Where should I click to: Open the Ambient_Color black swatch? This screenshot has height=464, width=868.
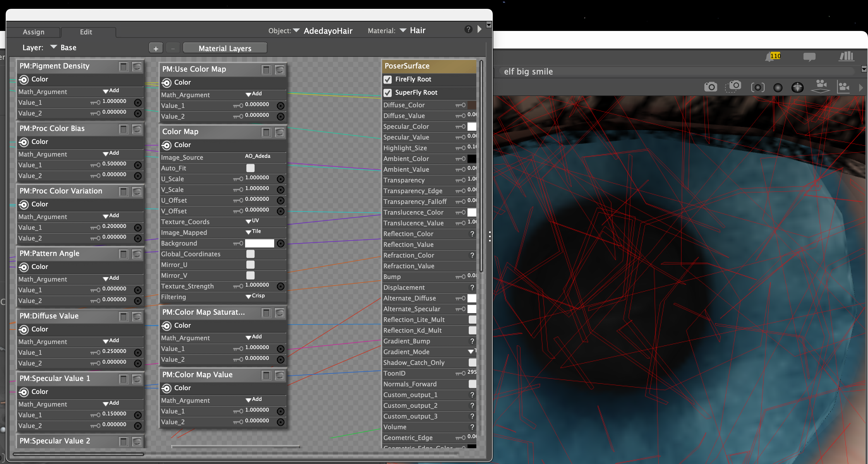click(x=472, y=158)
